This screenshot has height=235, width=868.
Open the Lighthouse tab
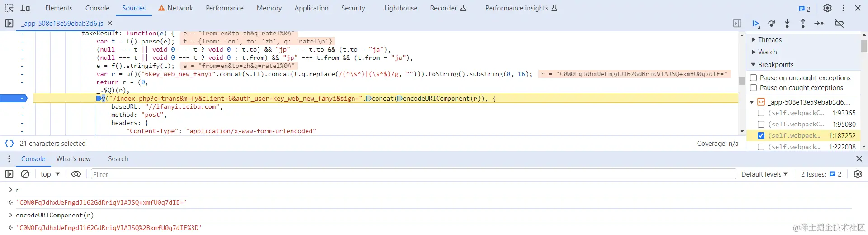(x=401, y=8)
